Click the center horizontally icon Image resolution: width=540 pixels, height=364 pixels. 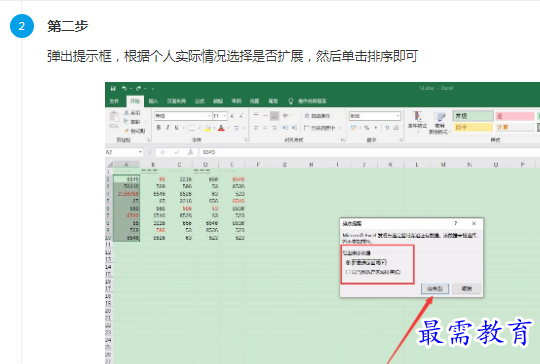click(265, 128)
